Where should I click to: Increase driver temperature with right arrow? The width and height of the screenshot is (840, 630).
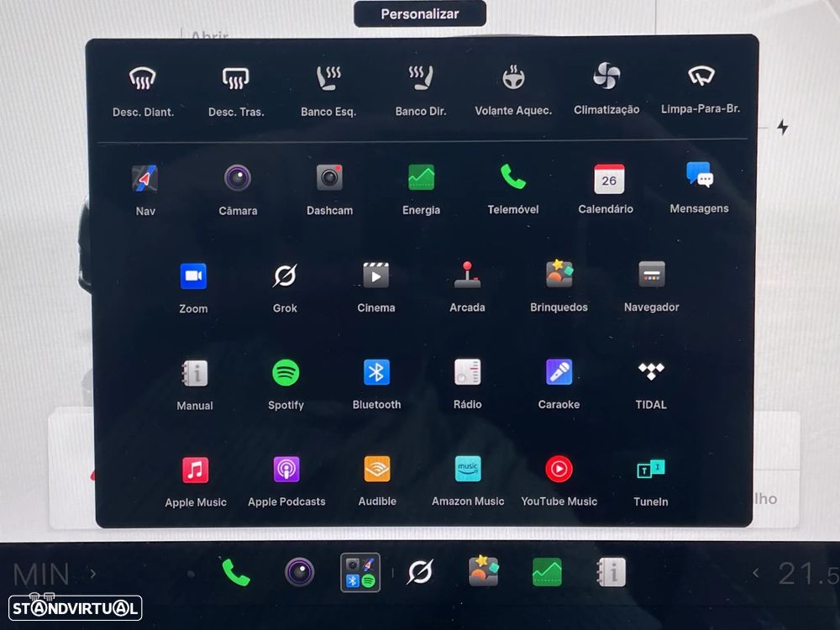(93, 574)
